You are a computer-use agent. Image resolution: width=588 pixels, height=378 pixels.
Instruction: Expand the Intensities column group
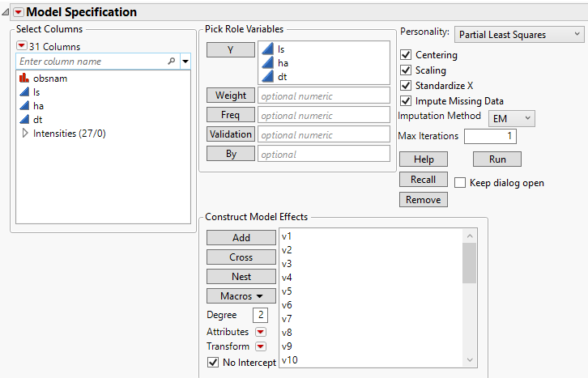[24, 134]
